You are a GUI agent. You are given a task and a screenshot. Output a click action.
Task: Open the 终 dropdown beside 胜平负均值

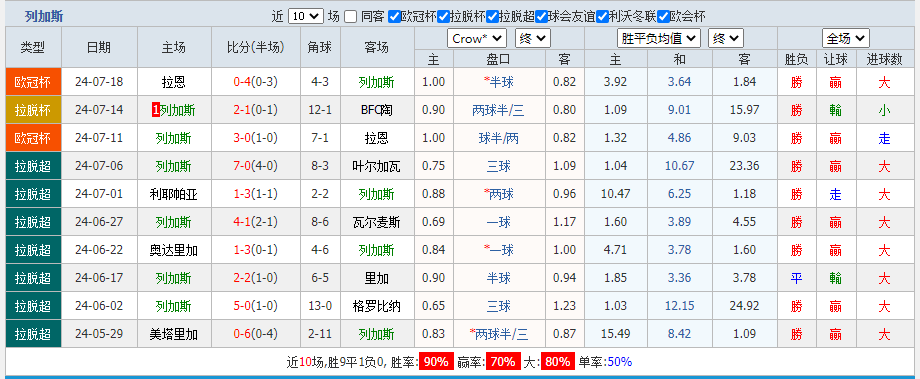coord(726,39)
